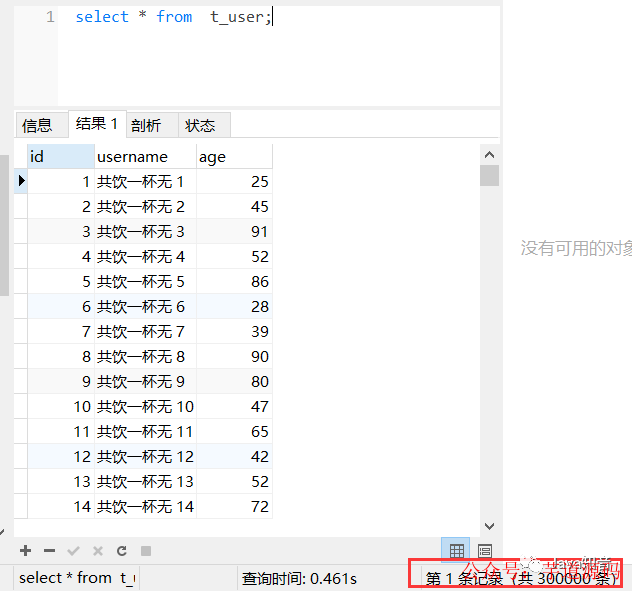Viewport: 632px width, 591px height.
Task: Select age cell 45 in row 2
Action: tap(234, 206)
